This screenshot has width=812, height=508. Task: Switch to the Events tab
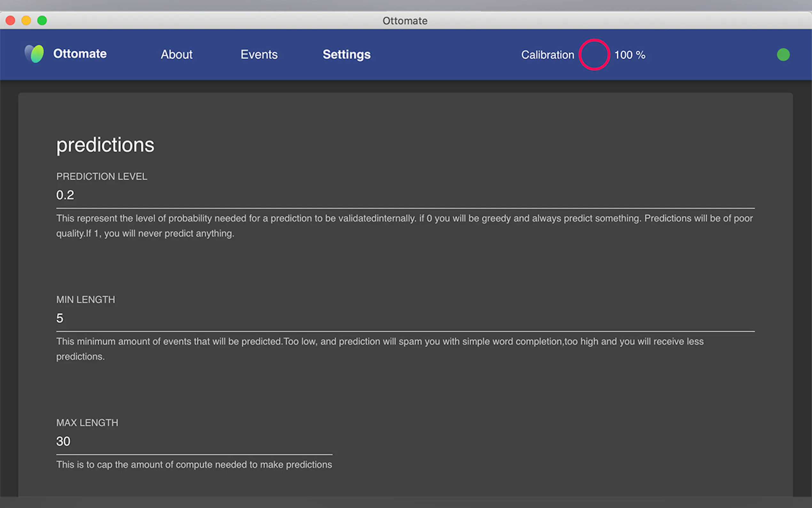(259, 54)
